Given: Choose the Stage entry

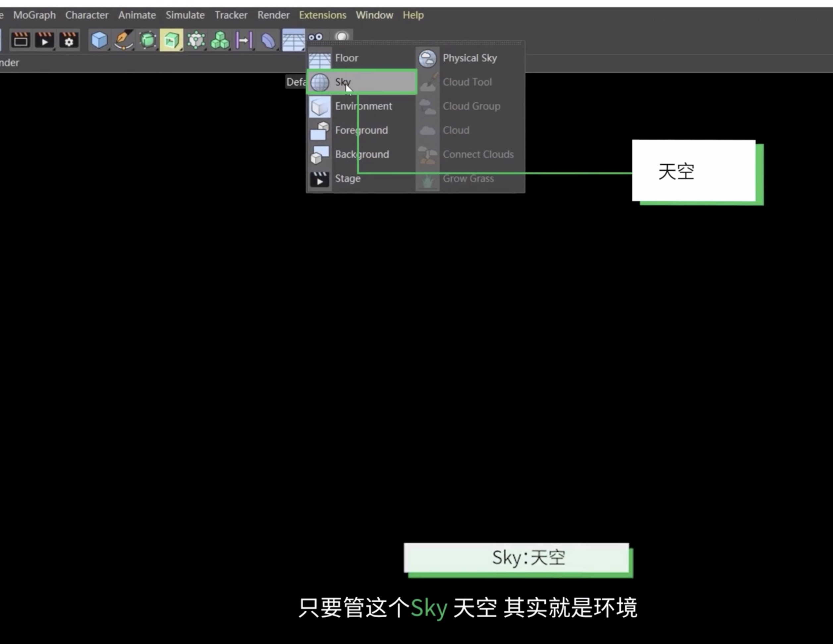Looking at the screenshot, I should [x=361, y=178].
